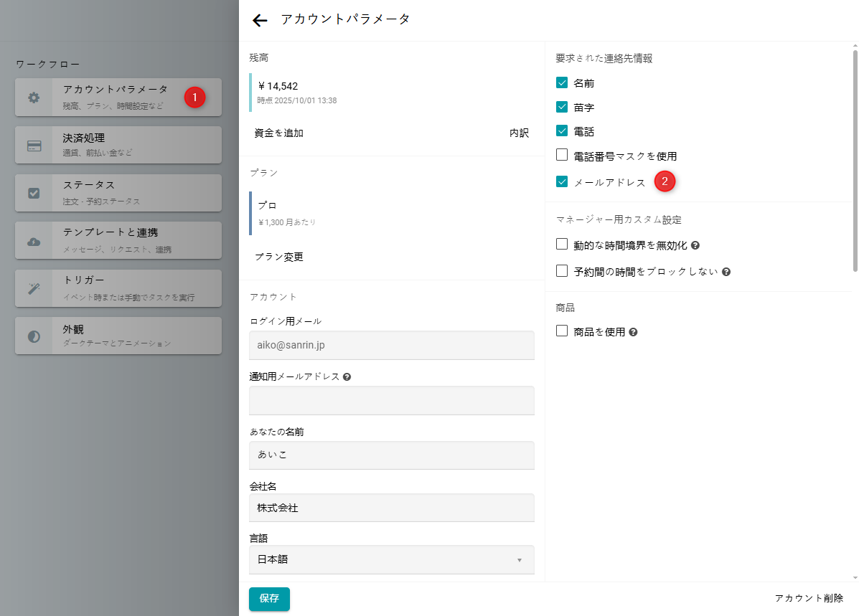The image size is (859, 616).
Task: Click プラン変更 to change plan
Action: pos(279,257)
